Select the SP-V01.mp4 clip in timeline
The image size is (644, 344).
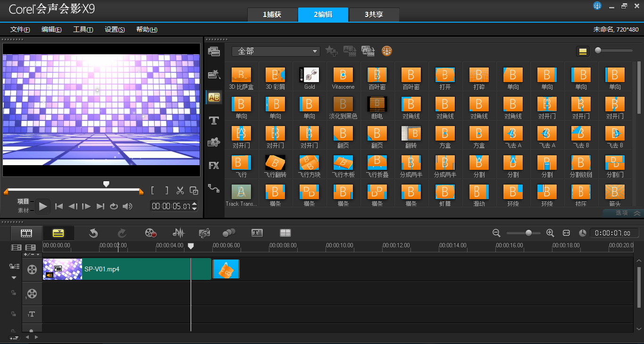(x=127, y=269)
